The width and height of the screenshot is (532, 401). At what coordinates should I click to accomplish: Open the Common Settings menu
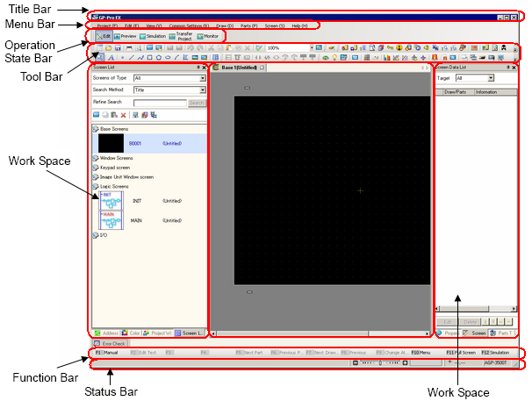click(x=190, y=27)
